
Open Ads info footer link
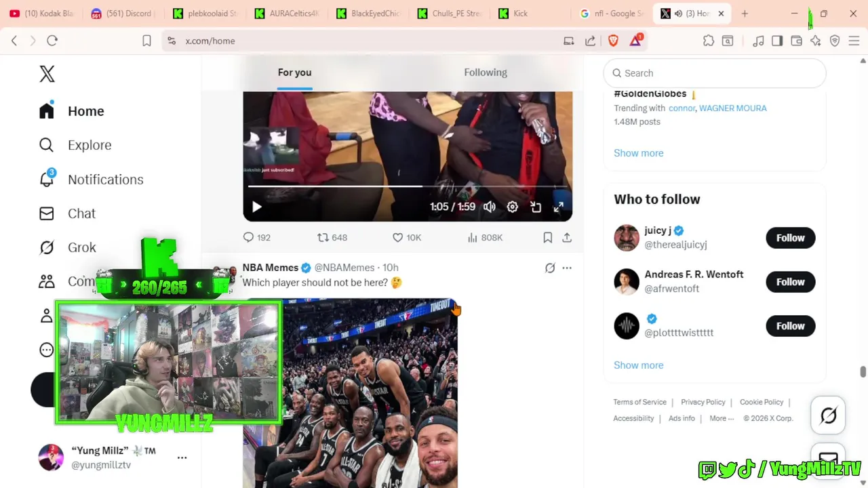682,418
